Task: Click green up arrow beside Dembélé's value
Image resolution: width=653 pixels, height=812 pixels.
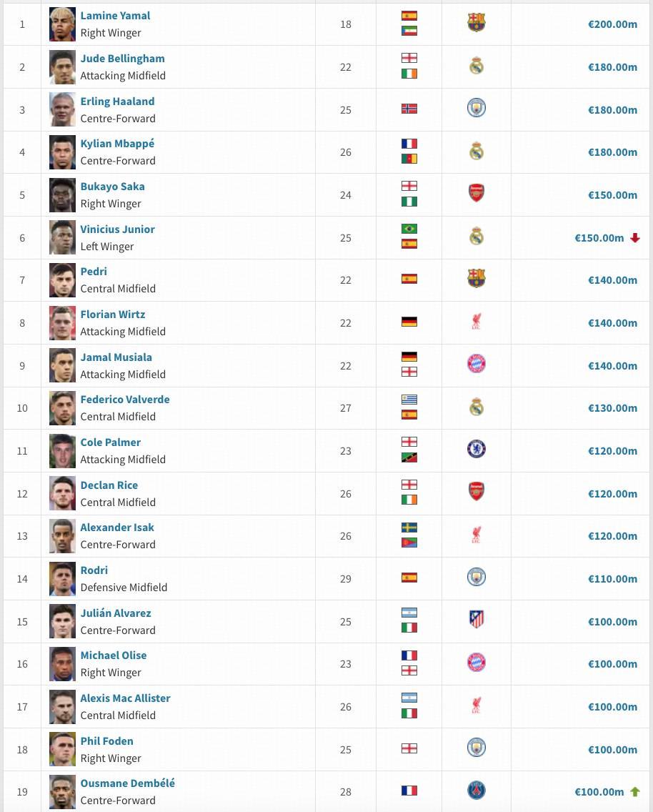Action: coord(635,792)
